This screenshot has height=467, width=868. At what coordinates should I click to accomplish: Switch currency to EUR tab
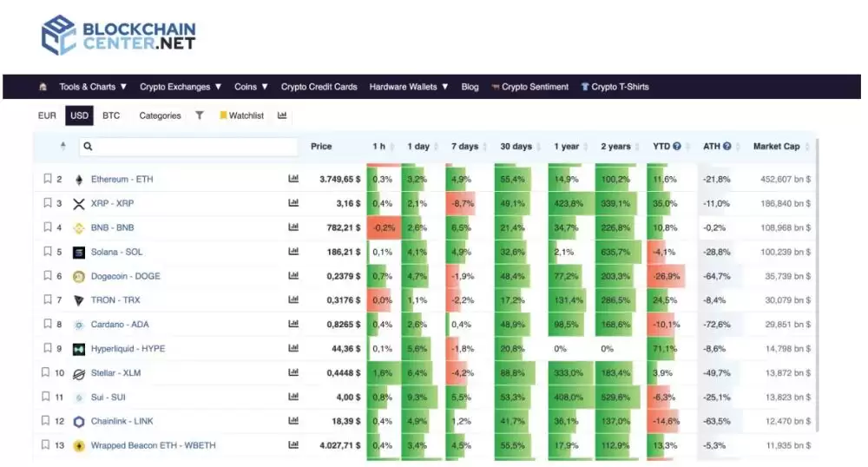(x=47, y=115)
